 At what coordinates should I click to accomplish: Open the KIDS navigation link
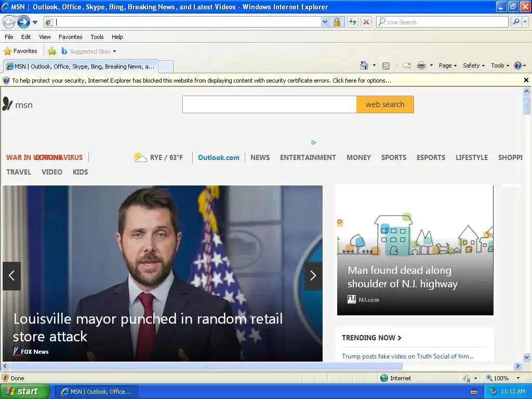(80, 172)
